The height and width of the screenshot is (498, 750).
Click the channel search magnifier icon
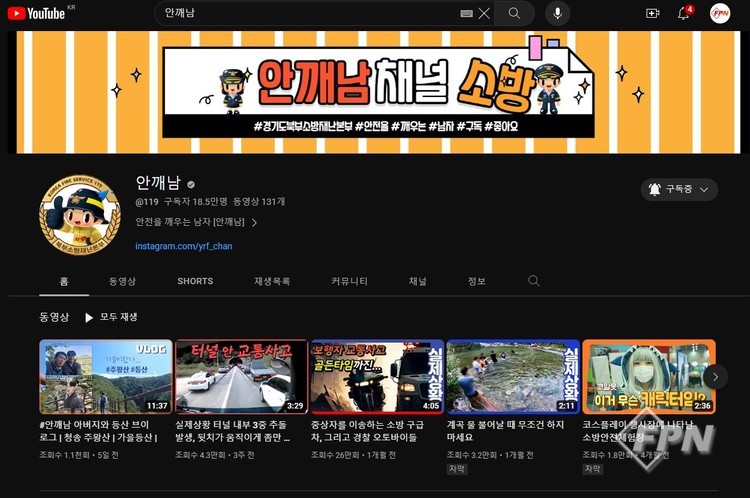click(534, 281)
